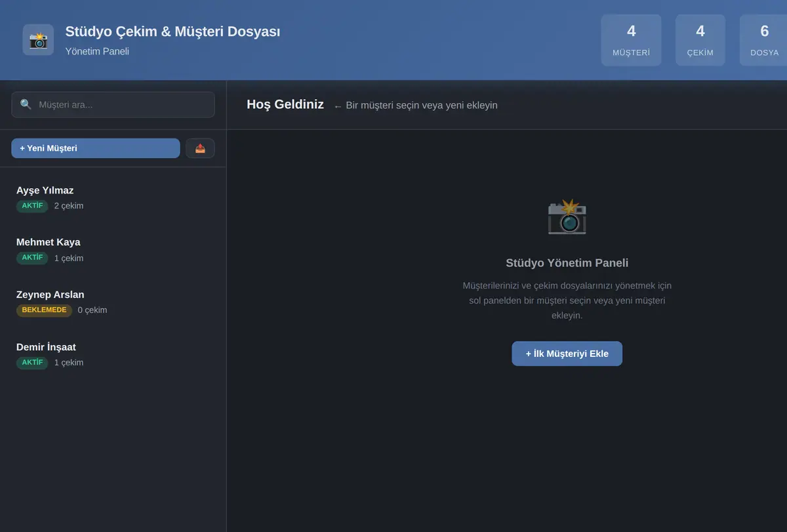Viewport: 787px width, 532px height.
Task: Add a customer with + Yeni Müşteri
Action: pyautogui.click(x=96, y=148)
